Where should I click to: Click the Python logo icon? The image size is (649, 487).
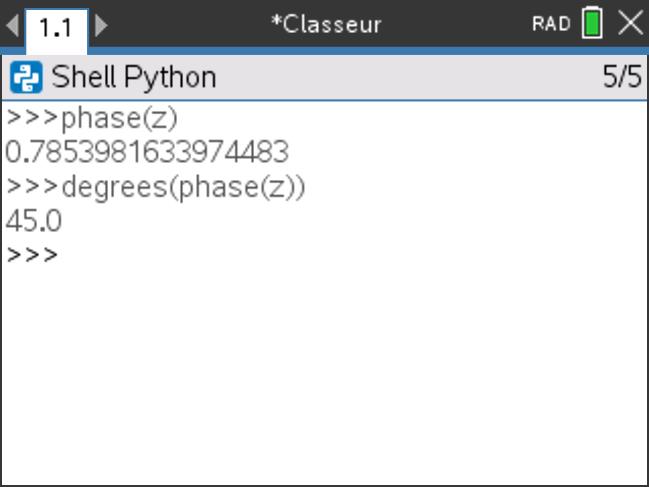[27, 77]
